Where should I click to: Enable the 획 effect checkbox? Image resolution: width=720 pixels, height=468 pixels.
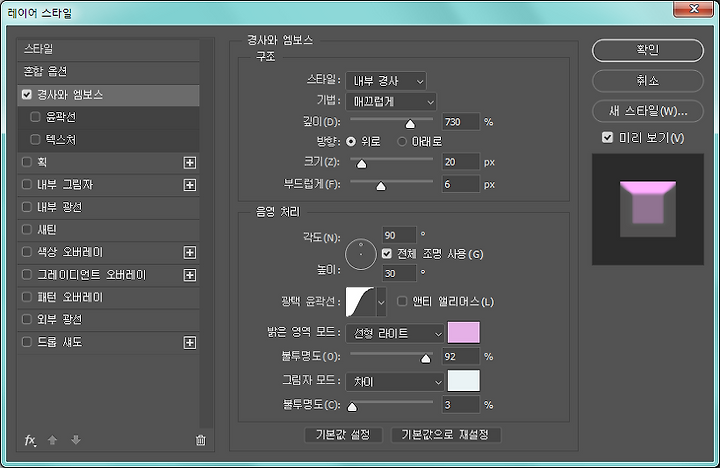pyautogui.click(x=27, y=162)
